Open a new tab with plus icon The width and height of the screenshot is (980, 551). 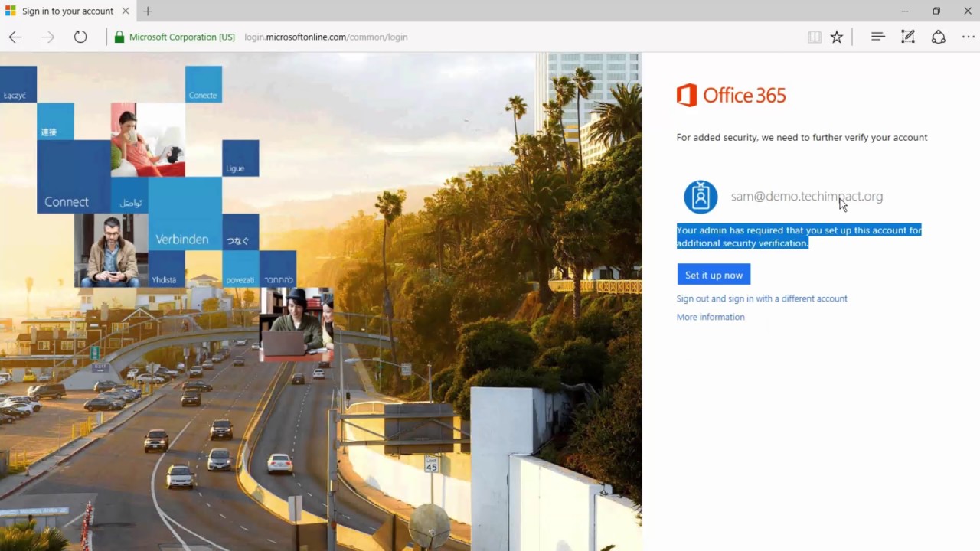click(148, 11)
